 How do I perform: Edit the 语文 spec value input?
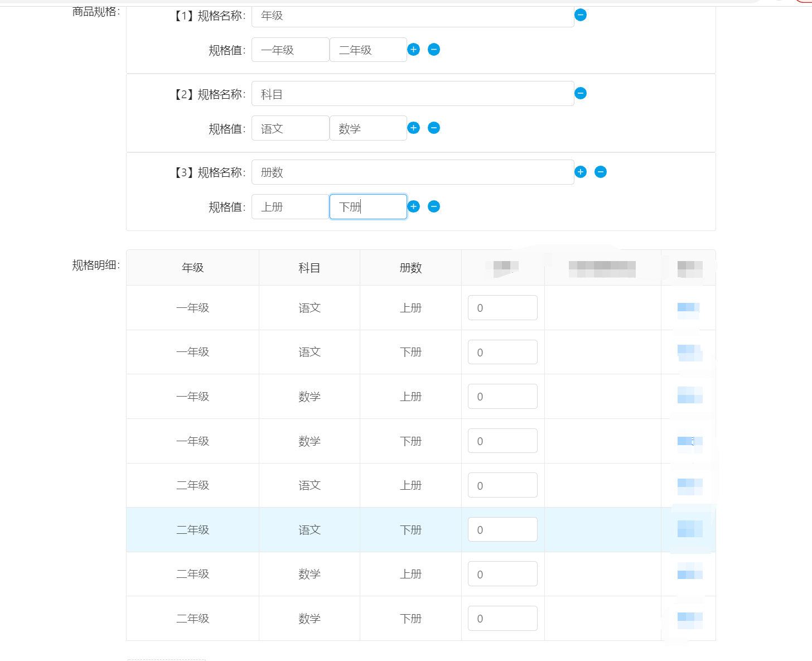tap(290, 128)
